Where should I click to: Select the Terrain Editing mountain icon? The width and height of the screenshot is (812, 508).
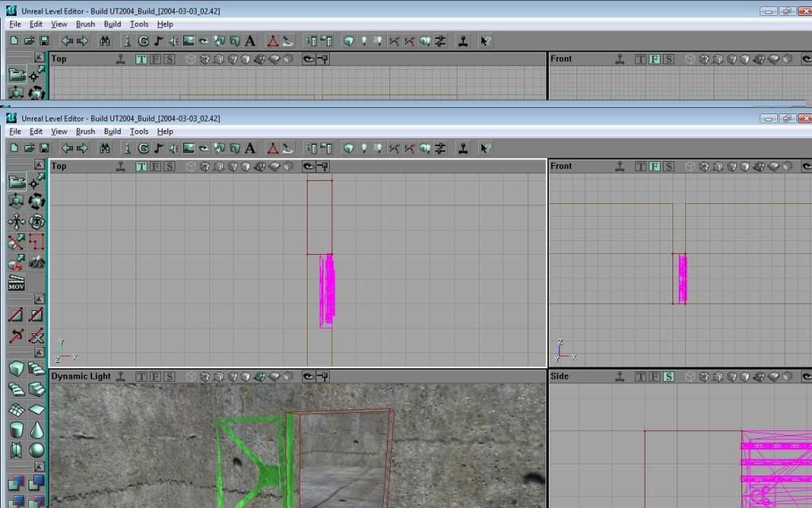[36, 261]
